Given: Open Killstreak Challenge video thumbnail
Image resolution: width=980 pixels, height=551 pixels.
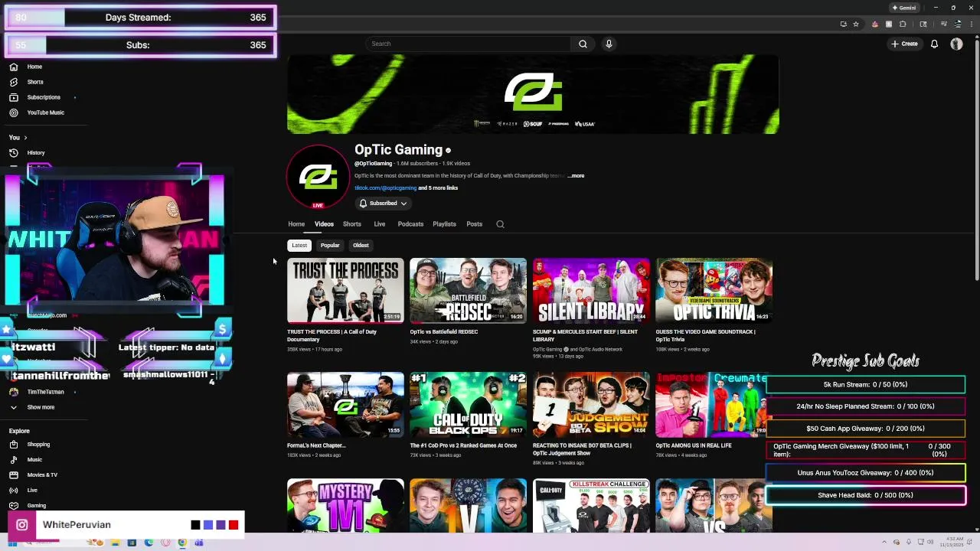Looking at the screenshot, I should tap(591, 505).
